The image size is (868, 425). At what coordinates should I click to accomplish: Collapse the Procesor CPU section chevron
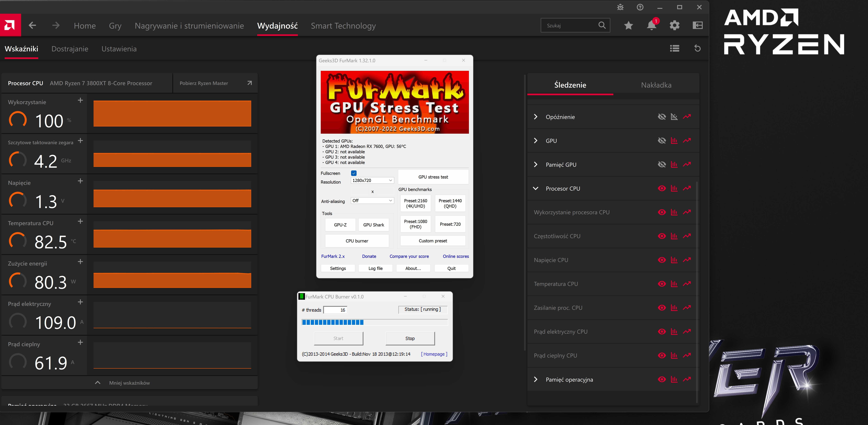point(535,188)
